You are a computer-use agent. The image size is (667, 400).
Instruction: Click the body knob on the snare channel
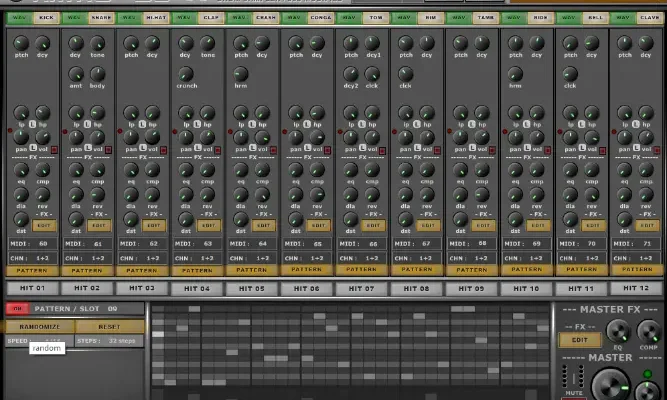[x=97, y=74]
